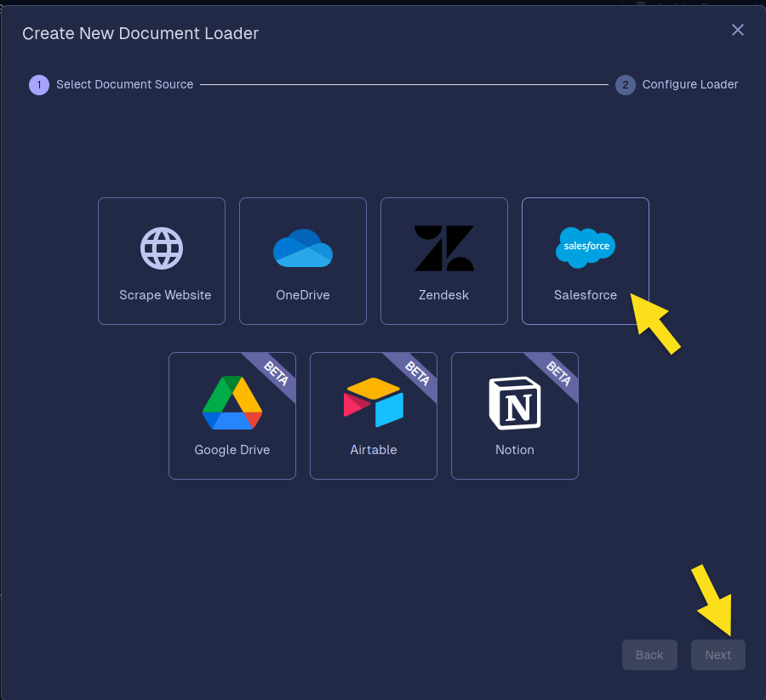Image resolution: width=766 pixels, height=700 pixels.
Task: Click the Airtable label text
Action: 374,450
